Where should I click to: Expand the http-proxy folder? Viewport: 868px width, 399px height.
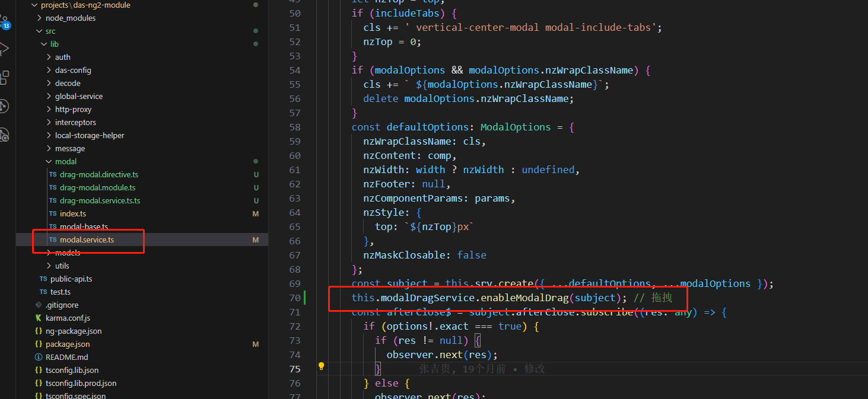click(49, 109)
